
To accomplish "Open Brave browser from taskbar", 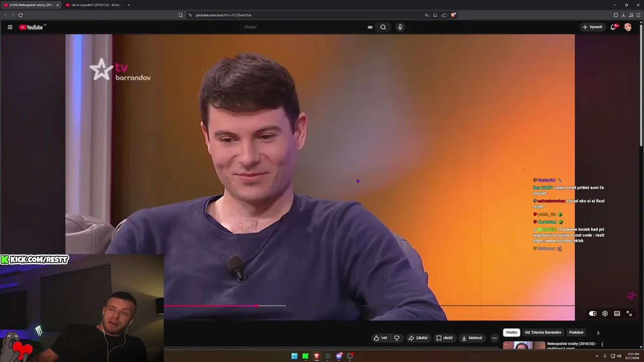I will coord(316,356).
